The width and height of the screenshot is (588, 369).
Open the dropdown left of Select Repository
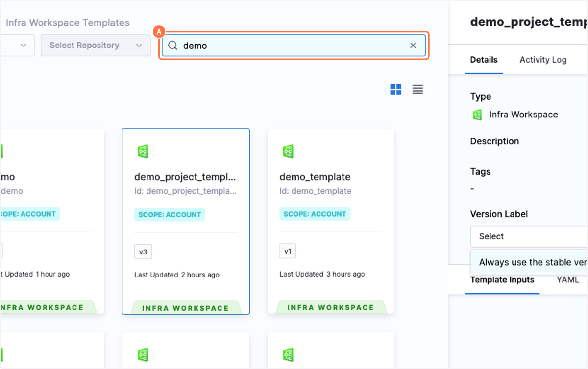[17, 46]
